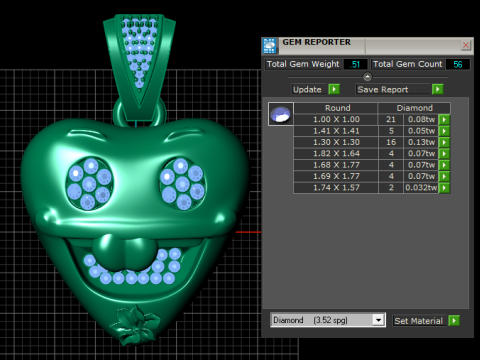Select the 1.74 X 1.57 size cell
480x360 pixels.
pos(336,187)
